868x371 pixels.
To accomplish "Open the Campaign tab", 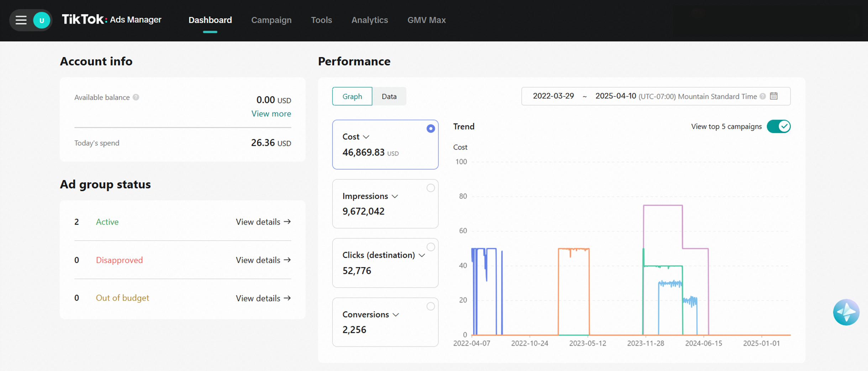I will coord(271,20).
